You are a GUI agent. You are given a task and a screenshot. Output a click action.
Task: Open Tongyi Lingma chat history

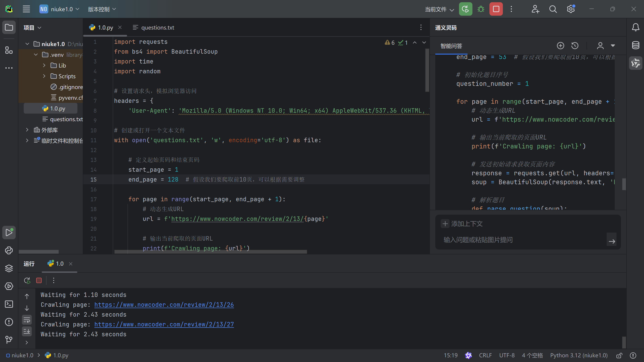coord(575,46)
